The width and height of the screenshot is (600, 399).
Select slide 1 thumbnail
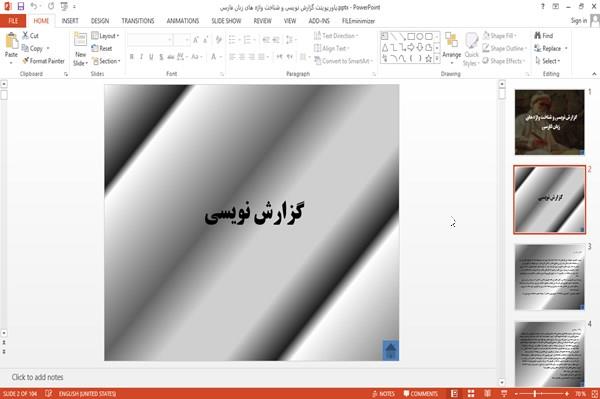[x=549, y=122]
